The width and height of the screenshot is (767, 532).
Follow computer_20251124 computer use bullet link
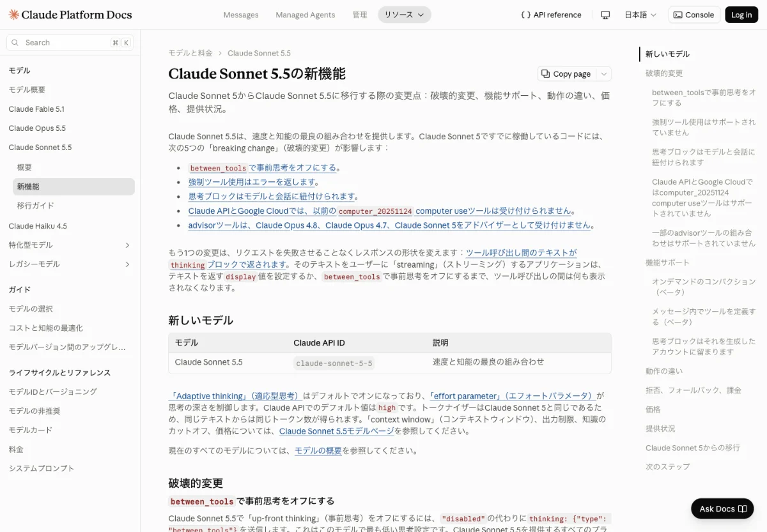point(380,211)
